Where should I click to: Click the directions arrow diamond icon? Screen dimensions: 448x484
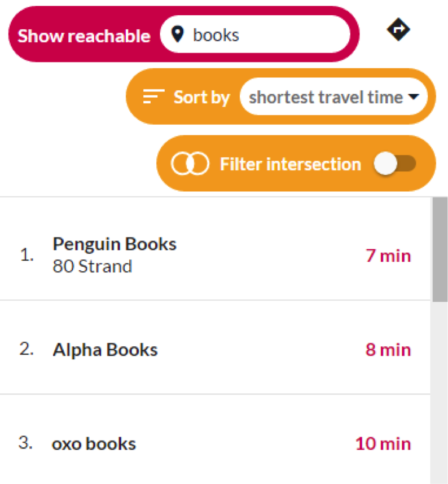(x=398, y=30)
